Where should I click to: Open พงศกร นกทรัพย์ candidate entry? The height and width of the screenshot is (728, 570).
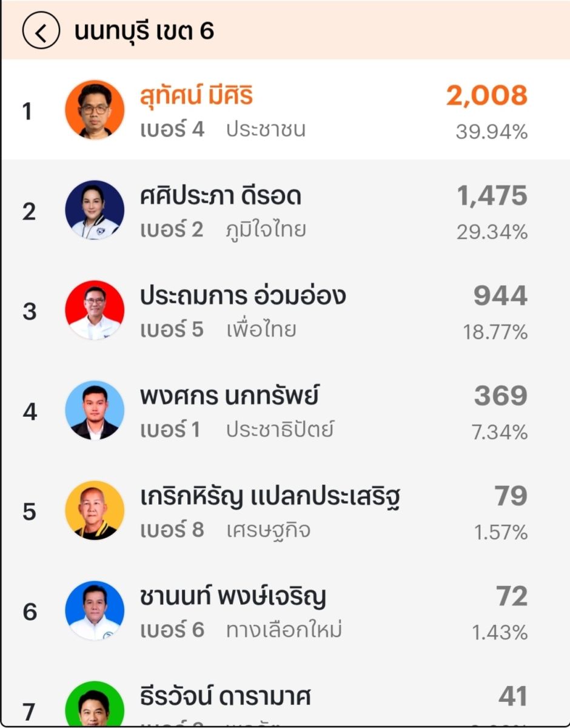pyautogui.click(x=229, y=396)
